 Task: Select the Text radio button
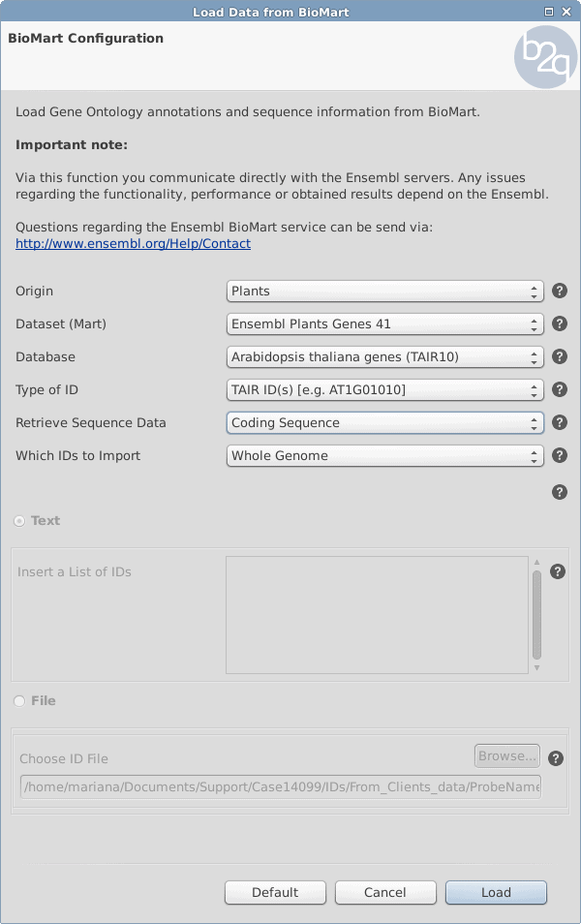19,521
